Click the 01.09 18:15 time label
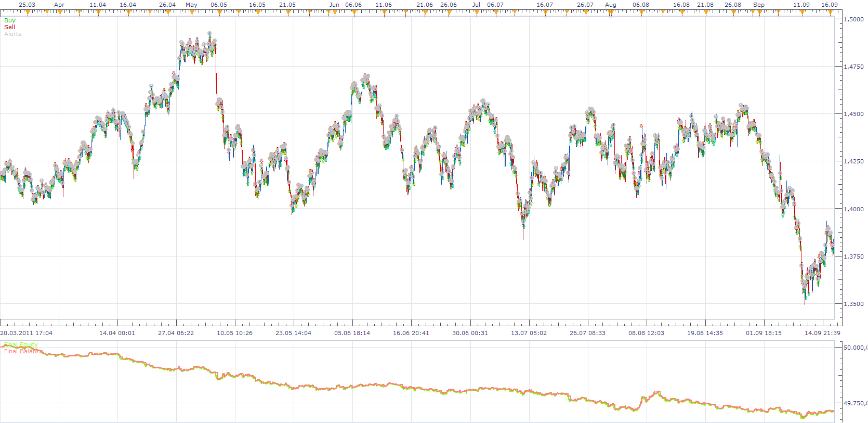Image resolution: width=868 pixels, height=423 pixels. tap(764, 333)
